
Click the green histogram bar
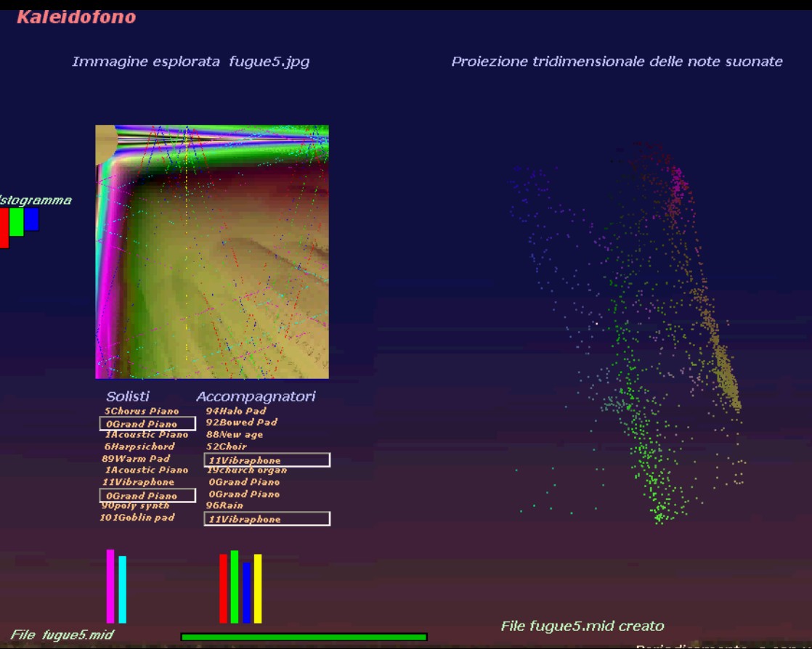[x=17, y=221]
